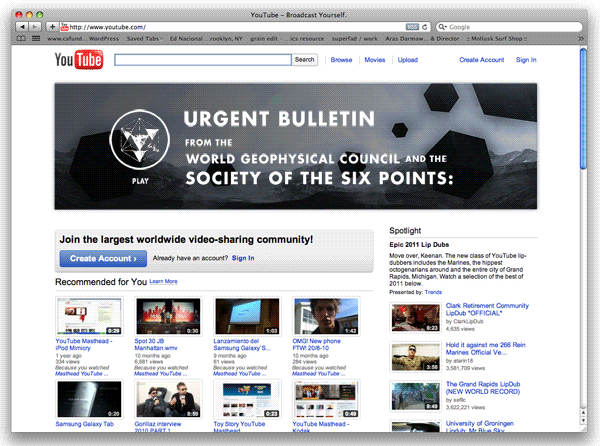
Task: Click Hold it against me 266 Rein title
Action: (486, 349)
